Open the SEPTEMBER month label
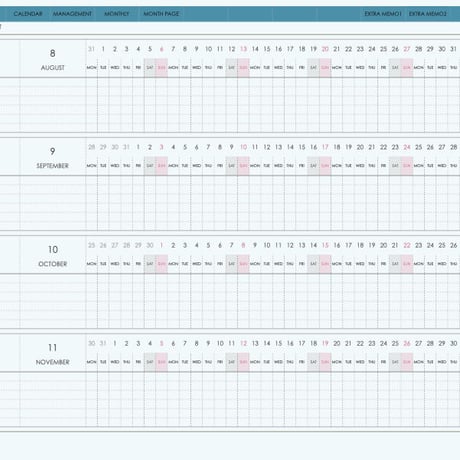This screenshot has height=460, width=460. coord(52,166)
